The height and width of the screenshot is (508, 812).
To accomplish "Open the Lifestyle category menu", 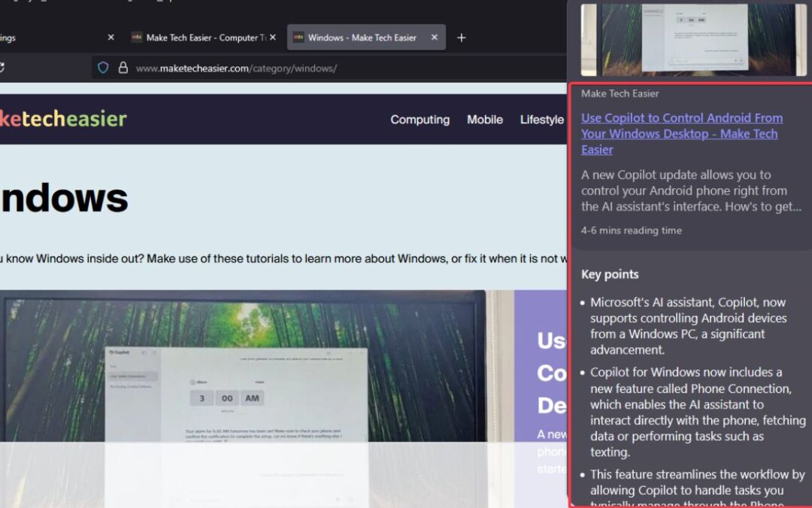I will [x=541, y=120].
